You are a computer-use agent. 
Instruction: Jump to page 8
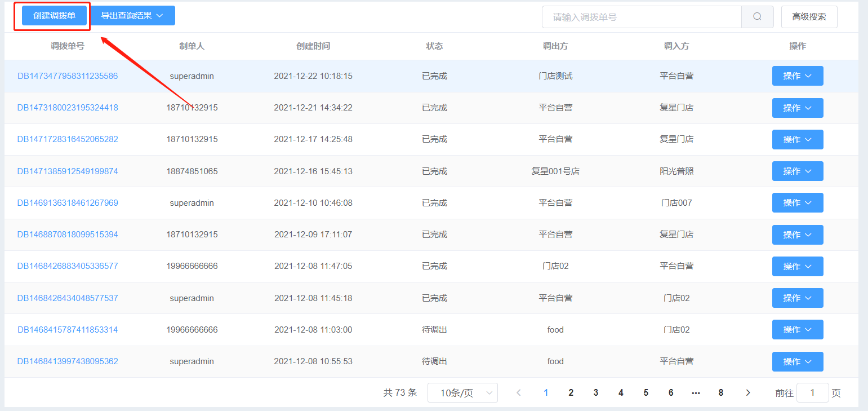[x=720, y=393]
